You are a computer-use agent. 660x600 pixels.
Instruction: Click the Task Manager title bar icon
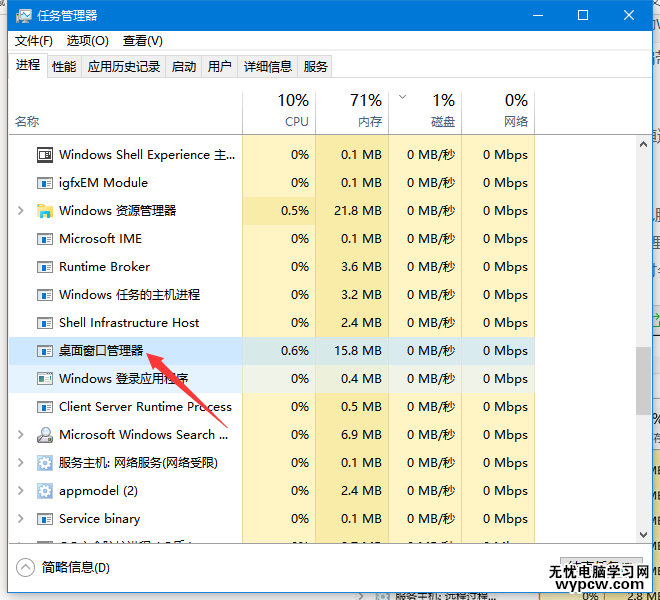coord(24,16)
